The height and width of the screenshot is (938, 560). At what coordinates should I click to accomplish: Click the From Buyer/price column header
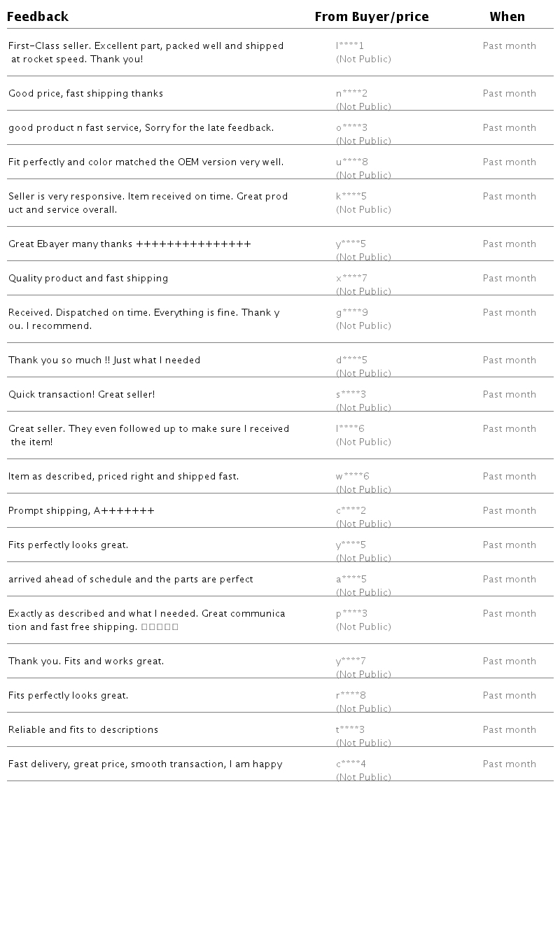click(x=372, y=17)
